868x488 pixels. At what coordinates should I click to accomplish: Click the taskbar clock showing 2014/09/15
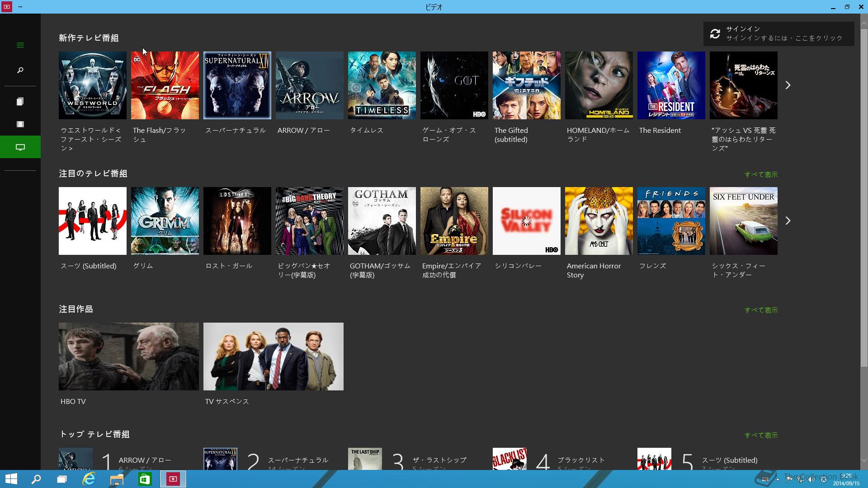tap(846, 480)
